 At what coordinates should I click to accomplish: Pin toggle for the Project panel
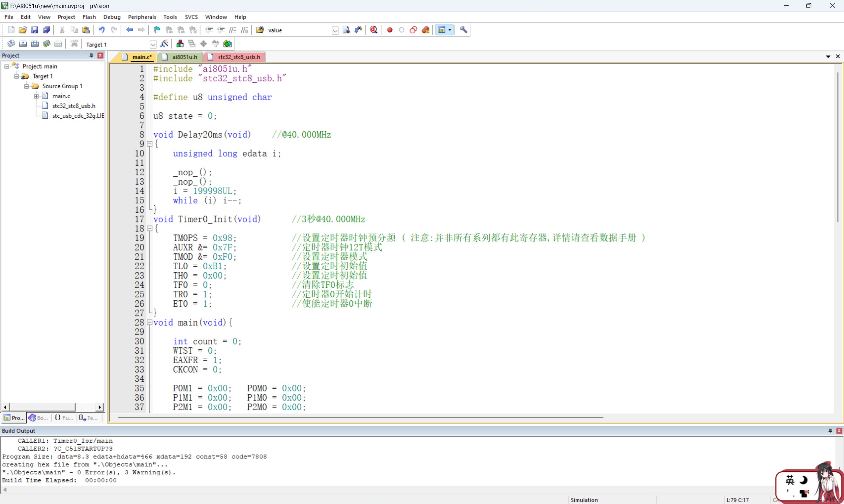tap(91, 55)
